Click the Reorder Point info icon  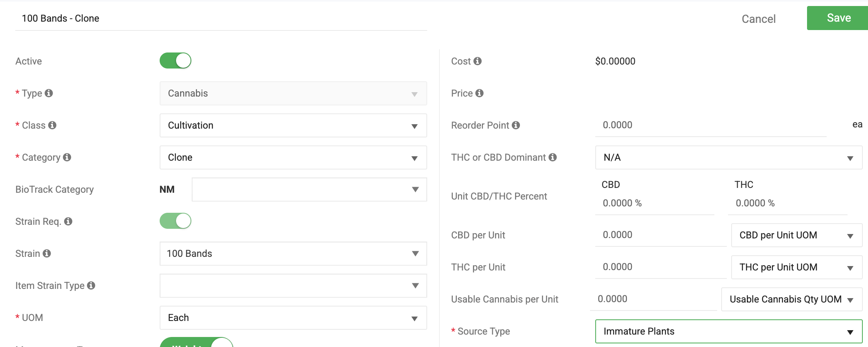(x=516, y=125)
